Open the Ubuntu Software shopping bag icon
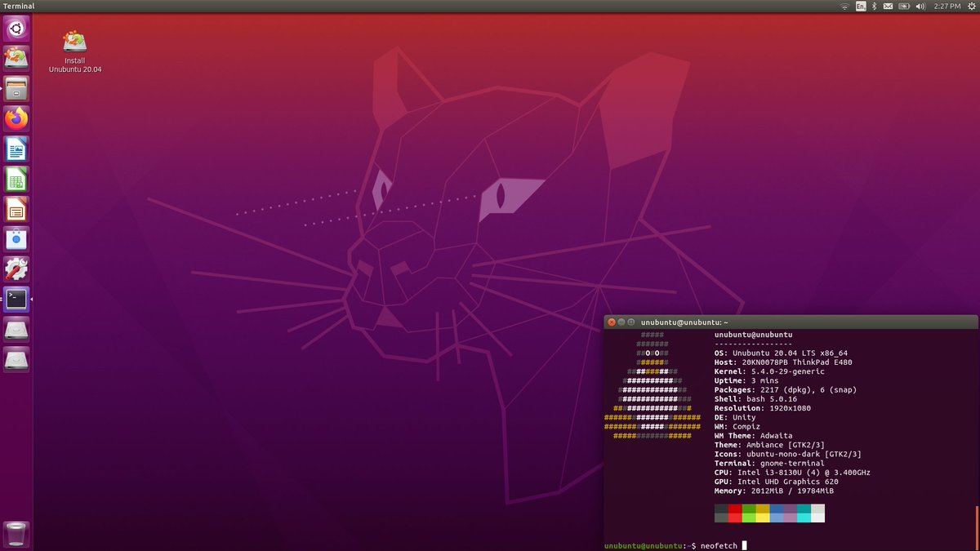 tap(16, 239)
